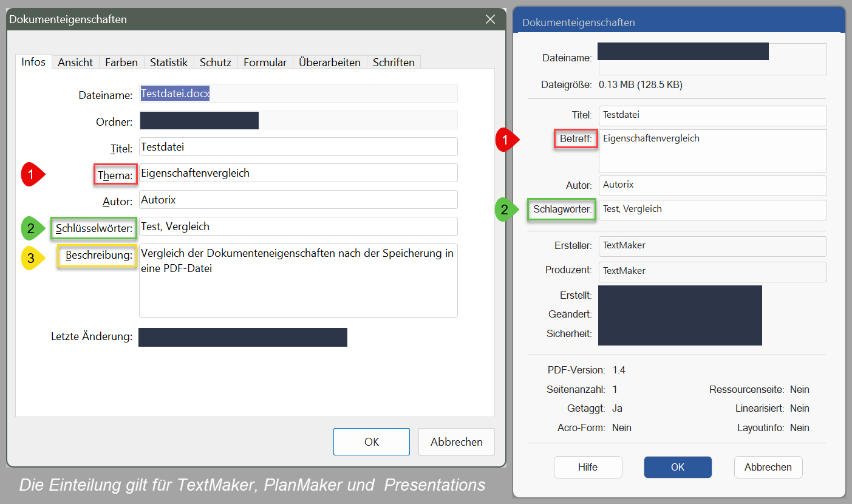Click the Betreff field in right dialog

(x=713, y=151)
